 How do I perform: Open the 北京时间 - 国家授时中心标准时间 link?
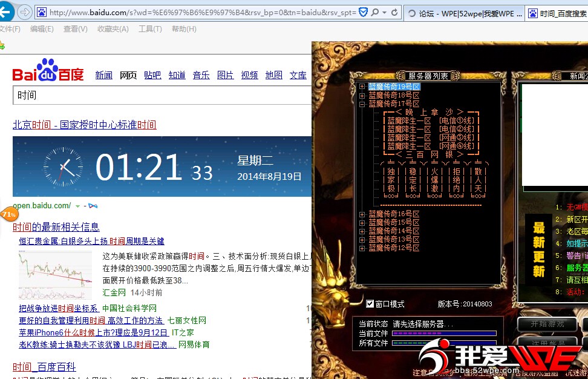point(84,125)
